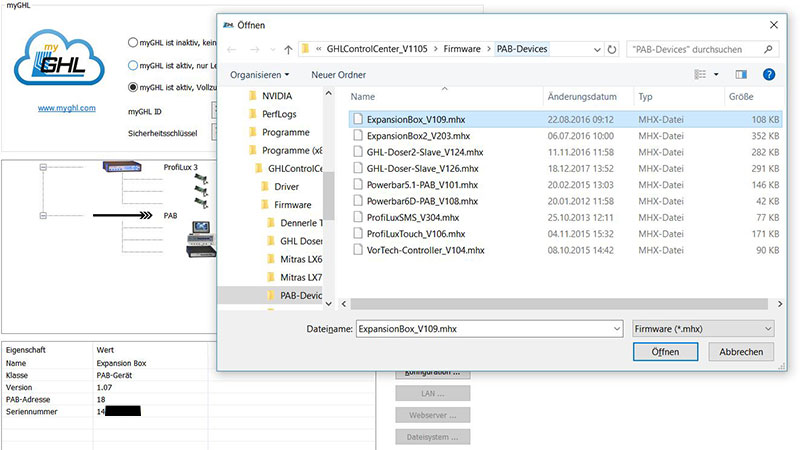Image resolution: width=800 pixels, height=450 pixels.
Task: Open recent locations dropdown arrow
Action: tap(273, 49)
